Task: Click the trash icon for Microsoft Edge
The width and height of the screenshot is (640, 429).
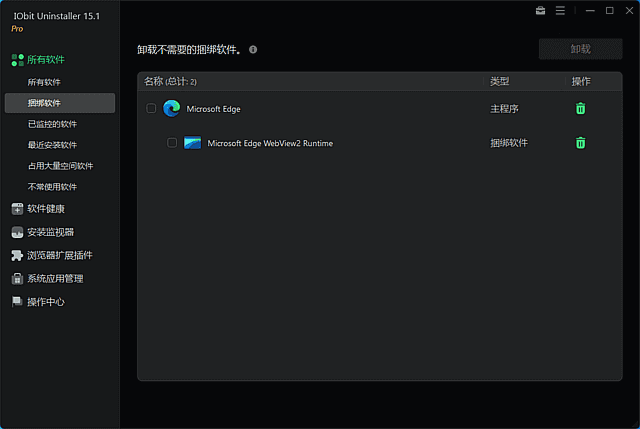Action: click(581, 109)
